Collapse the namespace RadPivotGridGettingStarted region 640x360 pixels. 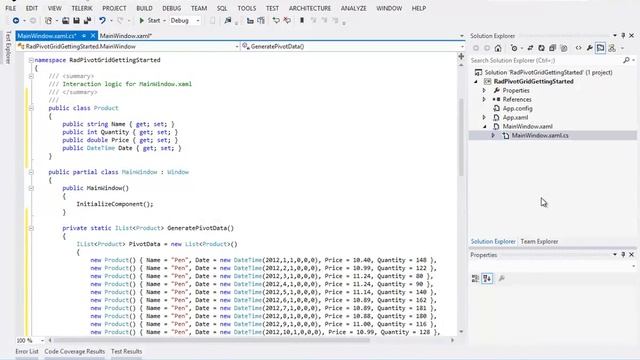[31, 60]
